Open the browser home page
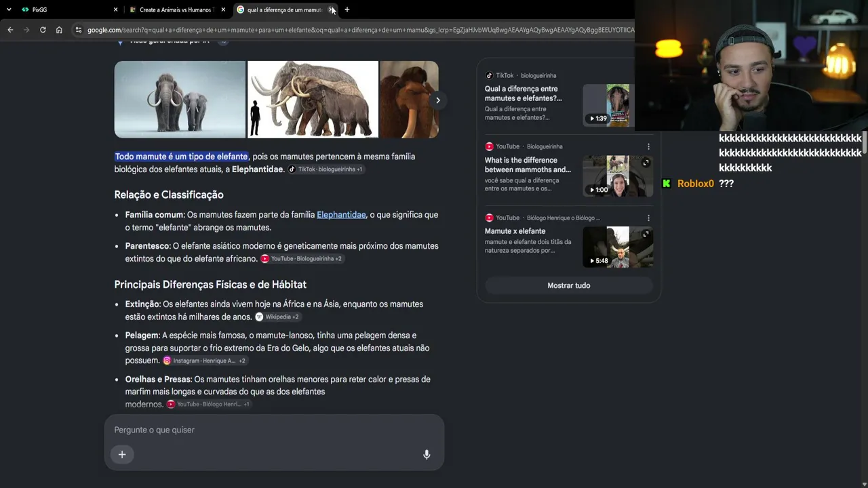Image resolution: width=868 pixels, height=488 pixels. 59,30
